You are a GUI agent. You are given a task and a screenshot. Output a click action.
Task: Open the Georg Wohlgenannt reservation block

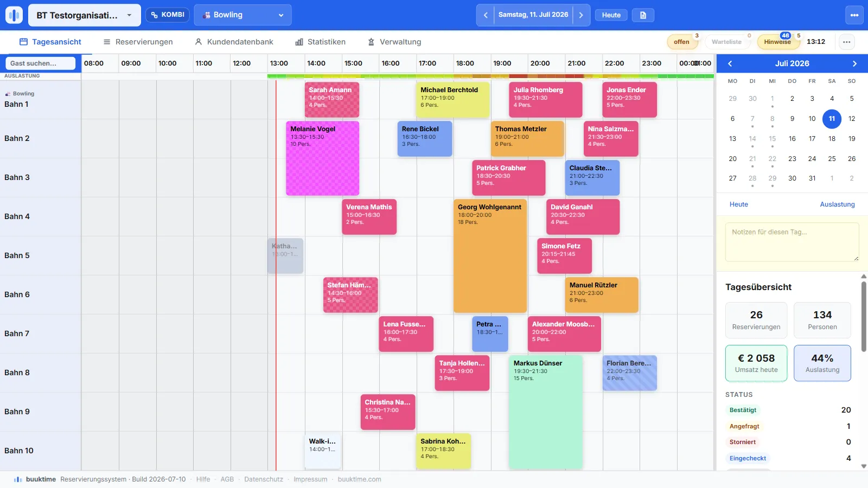click(x=490, y=255)
